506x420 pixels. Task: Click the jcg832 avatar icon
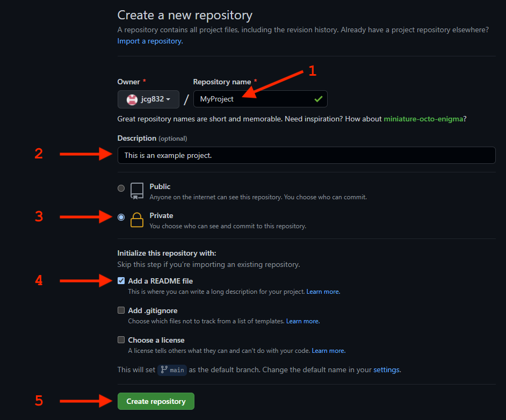click(x=132, y=99)
